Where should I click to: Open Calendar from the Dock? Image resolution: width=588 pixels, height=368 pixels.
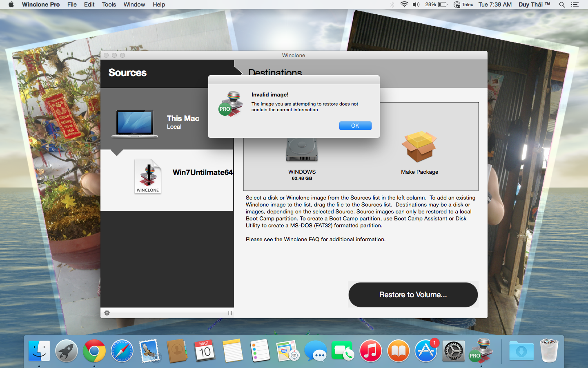point(205,351)
